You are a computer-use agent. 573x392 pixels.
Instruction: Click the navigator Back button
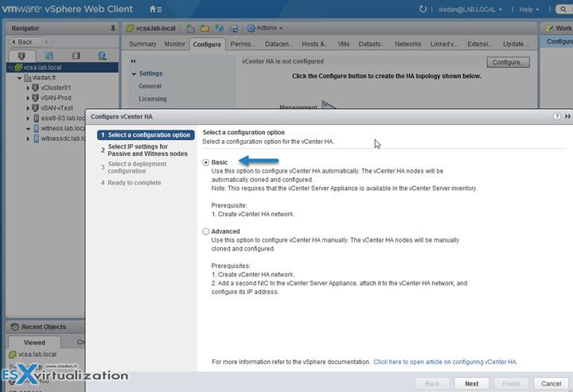[25, 42]
